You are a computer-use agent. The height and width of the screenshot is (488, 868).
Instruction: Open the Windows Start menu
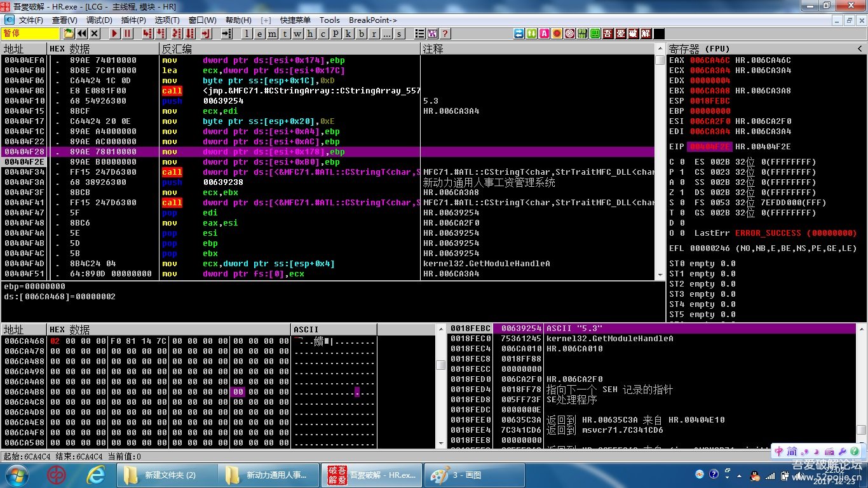(x=15, y=475)
